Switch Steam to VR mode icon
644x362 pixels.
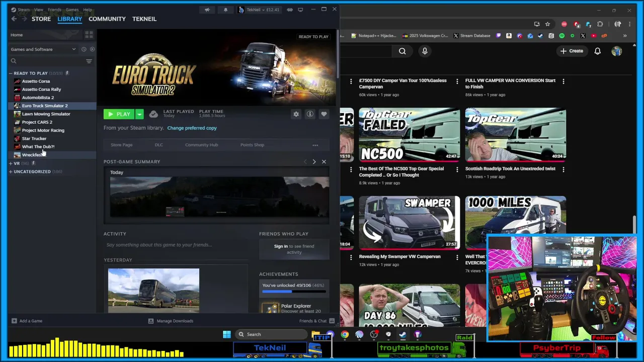click(x=290, y=10)
